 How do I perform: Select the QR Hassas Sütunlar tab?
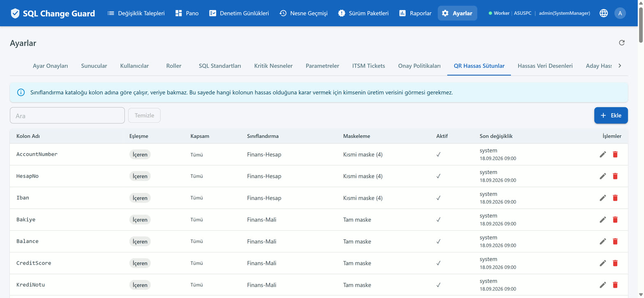point(479,66)
